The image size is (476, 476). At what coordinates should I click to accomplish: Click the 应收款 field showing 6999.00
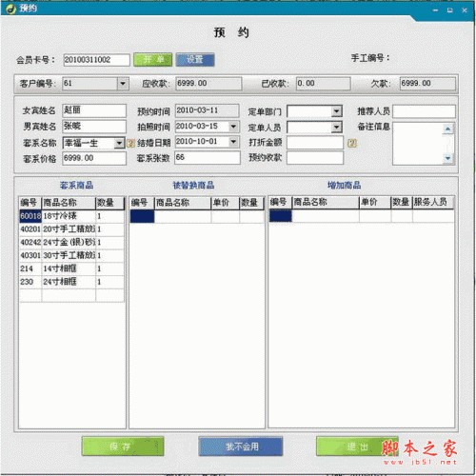(x=208, y=84)
